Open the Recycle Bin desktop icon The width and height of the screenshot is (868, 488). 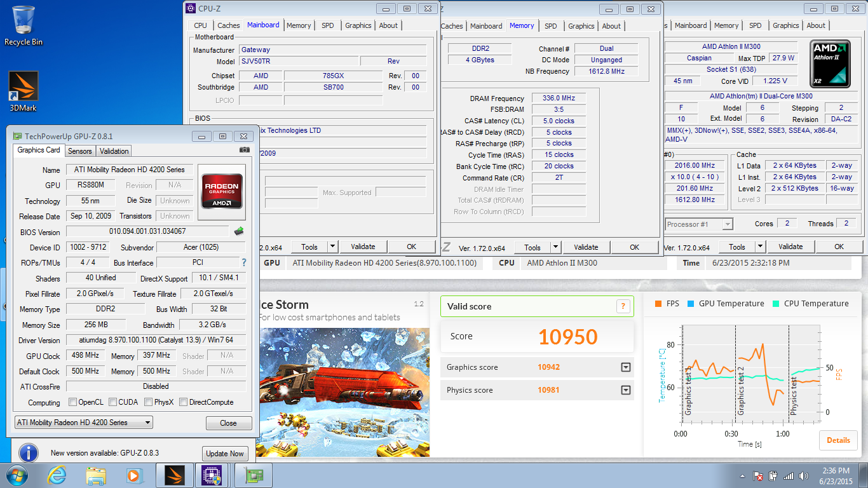(x=24, y=25)
